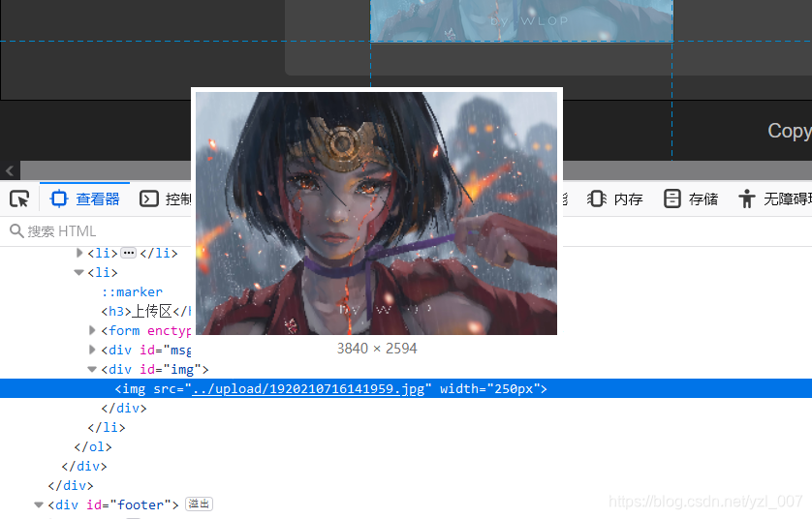Select the h3 上传区 node
Screen dimensions: 812x519
tap(146, 312)
